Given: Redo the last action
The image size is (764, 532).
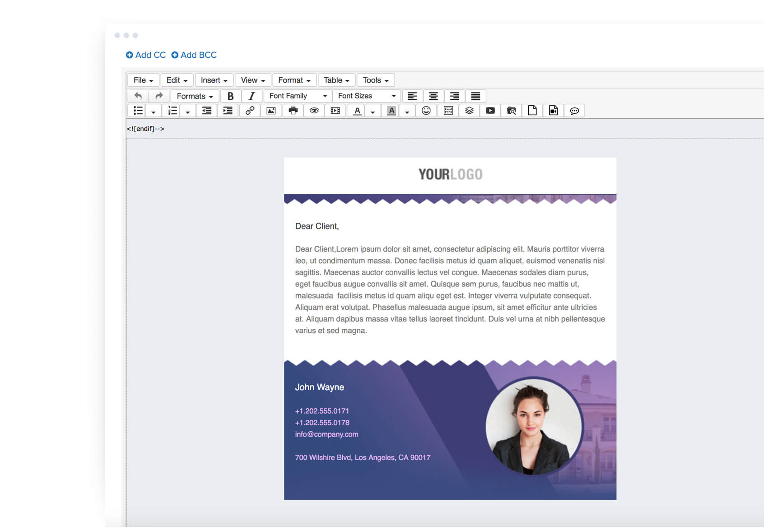Looking at the screenshot, I should coord(158,95).
